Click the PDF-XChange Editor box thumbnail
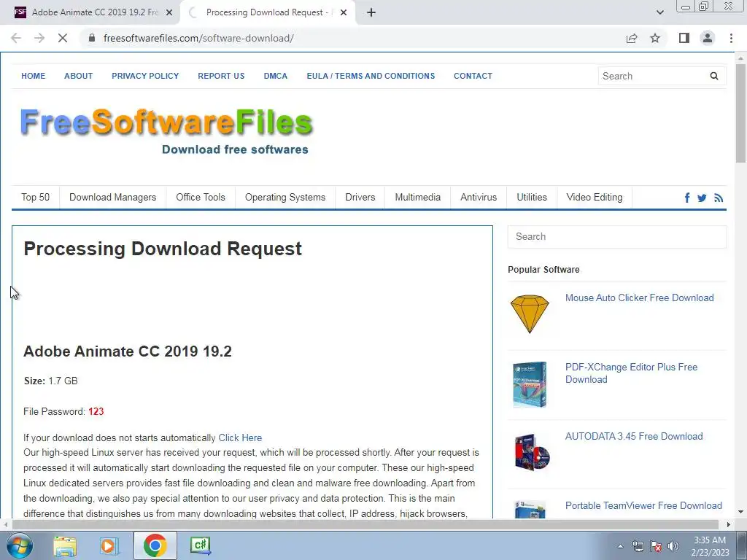Screen dimensions: 747x560 pyautogui.click(x=530, y=384)
